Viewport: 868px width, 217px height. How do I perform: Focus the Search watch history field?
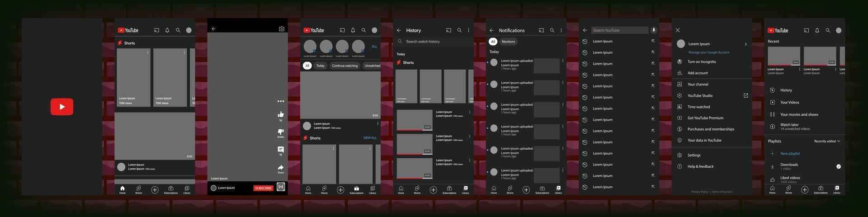(x=434, y=42)
